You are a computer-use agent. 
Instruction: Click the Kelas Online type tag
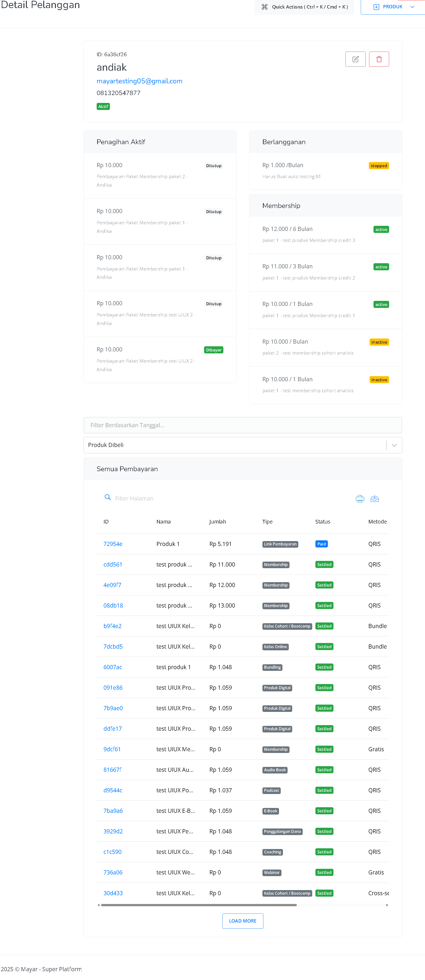click(x=275, y=647)
